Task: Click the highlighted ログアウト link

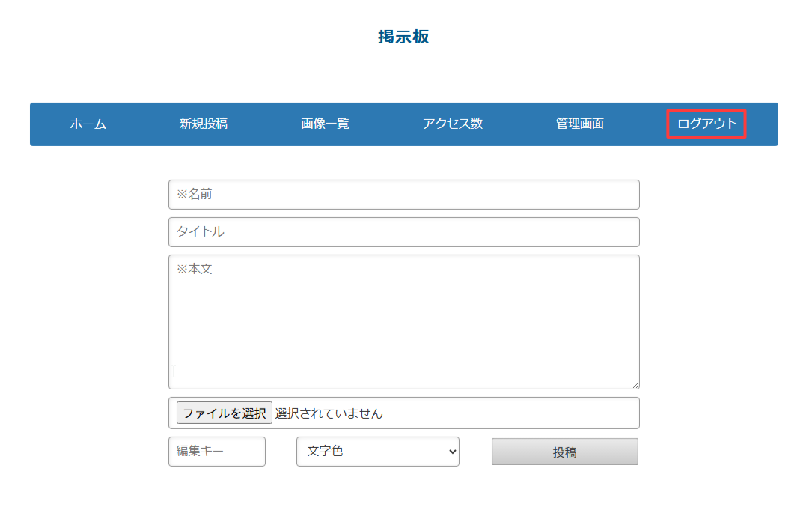Action: tap(704, 124)
